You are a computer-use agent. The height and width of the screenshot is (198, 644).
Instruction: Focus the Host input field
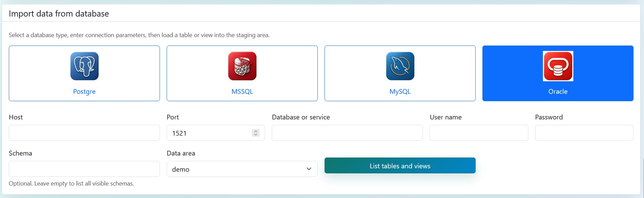pos(84,133)
